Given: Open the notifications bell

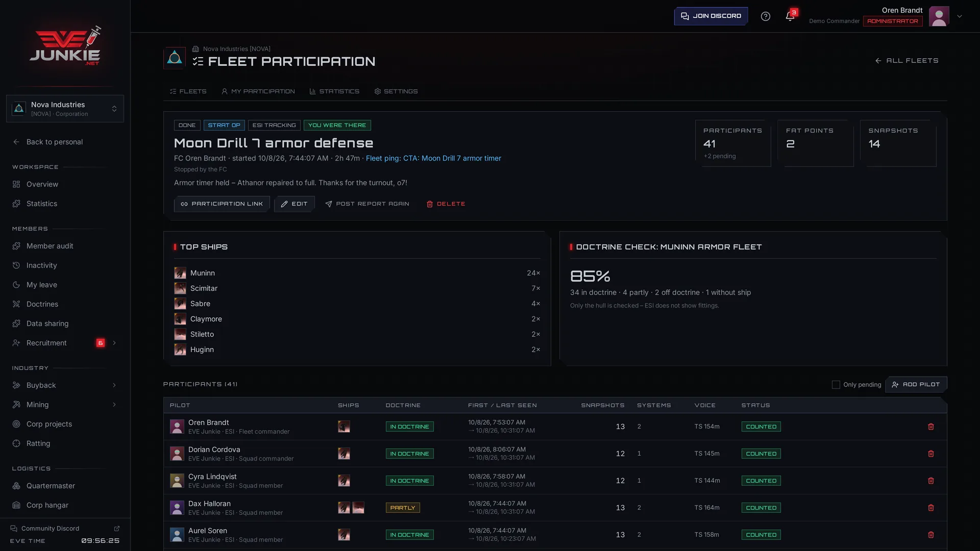Looking at the screenshot, I should [790, 16].
